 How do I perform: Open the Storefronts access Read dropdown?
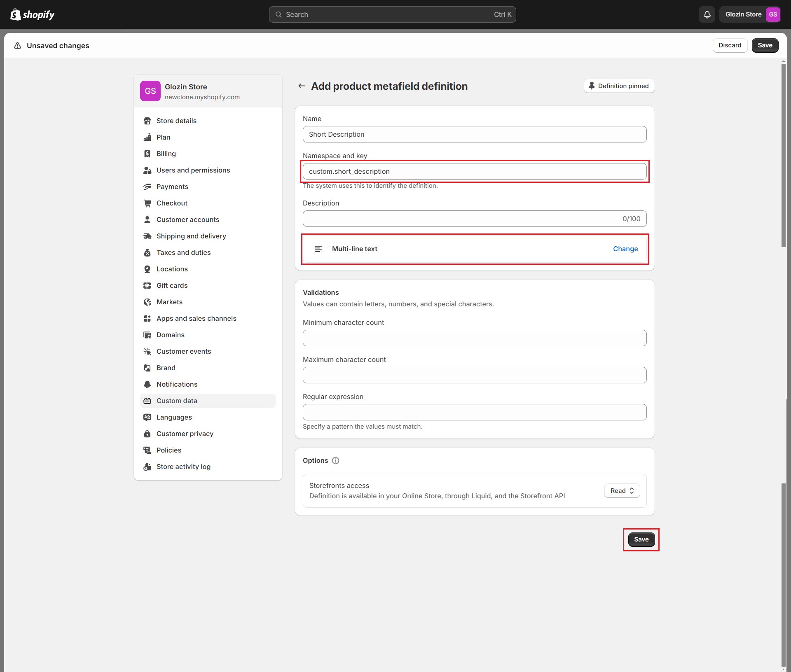(622, 490)
